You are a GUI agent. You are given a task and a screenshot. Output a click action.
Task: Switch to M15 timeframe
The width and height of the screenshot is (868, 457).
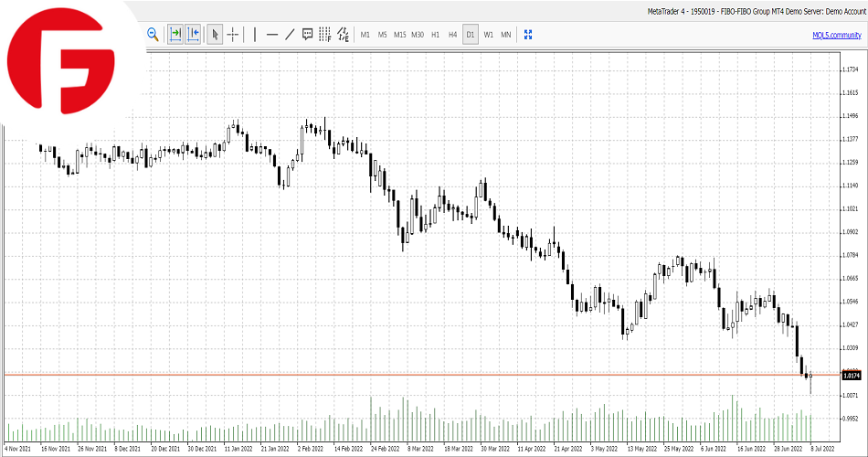point(399,35)
